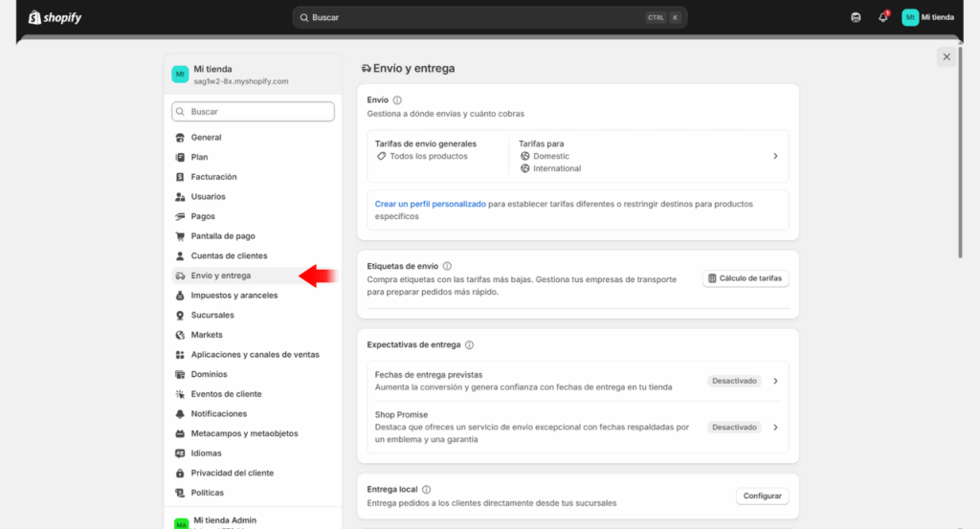The width and height of the screenshot is (980, 529).
Task: Click info icon beside Expectativas de entrega
Action: (469, 344)
